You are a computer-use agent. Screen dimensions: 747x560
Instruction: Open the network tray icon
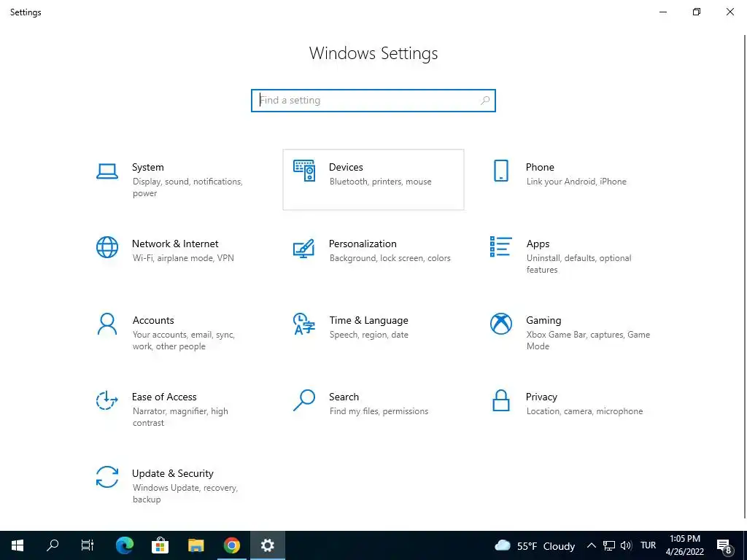coord(608,545)
